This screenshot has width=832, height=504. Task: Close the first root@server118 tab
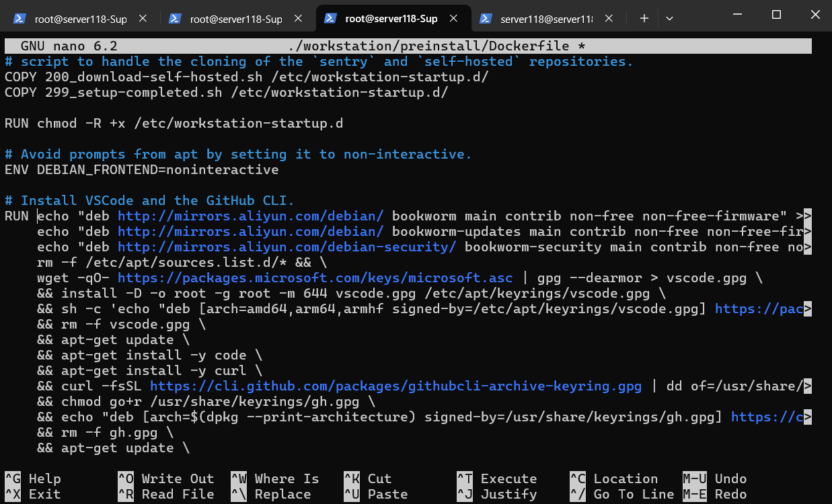click(143, 19)
